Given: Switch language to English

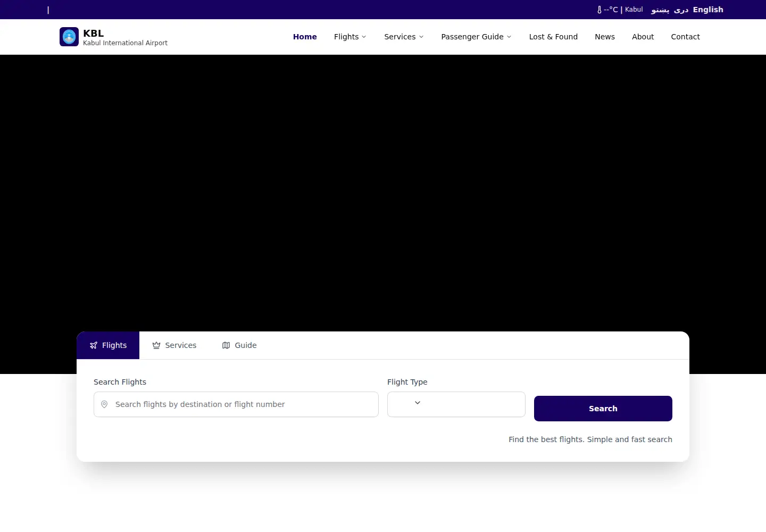Looking at the screenshot, I should point(708,10).
